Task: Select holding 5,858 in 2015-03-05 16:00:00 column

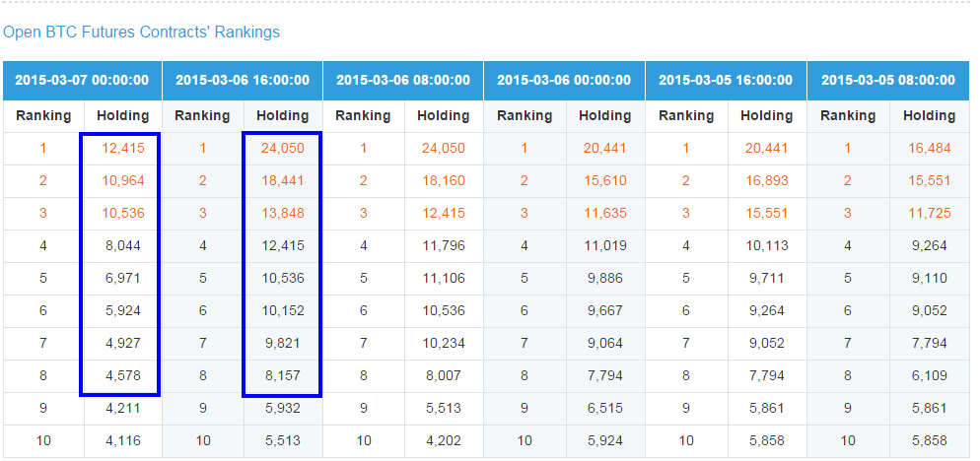Action: click(x=767, y=440)
